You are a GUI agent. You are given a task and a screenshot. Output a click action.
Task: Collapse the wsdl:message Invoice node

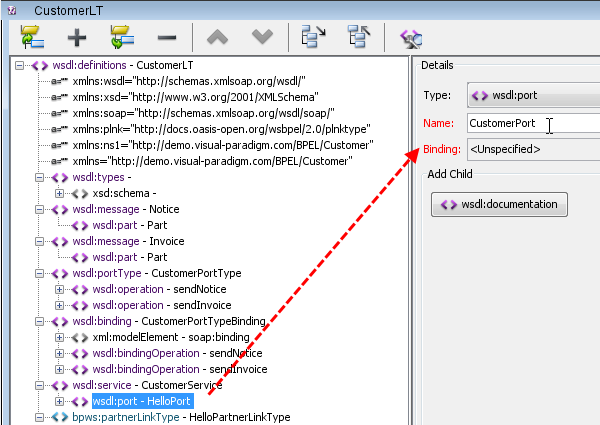pos(39,241)
